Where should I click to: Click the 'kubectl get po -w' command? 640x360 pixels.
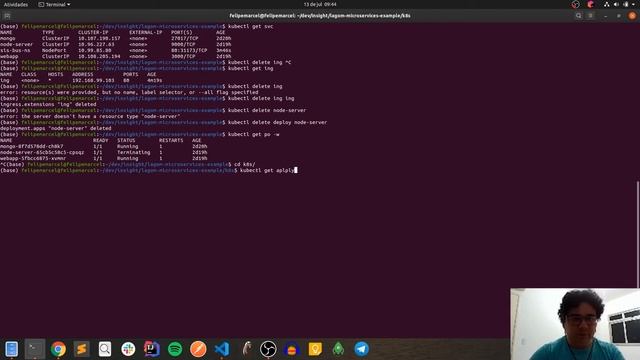(x=253, y=134)
